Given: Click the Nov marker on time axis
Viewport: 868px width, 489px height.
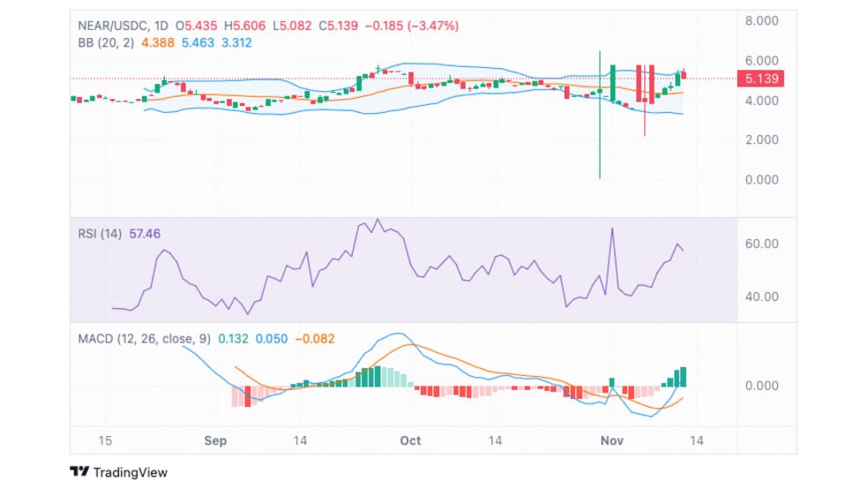Looking at the screenshot, I should (x=611, y=440).
